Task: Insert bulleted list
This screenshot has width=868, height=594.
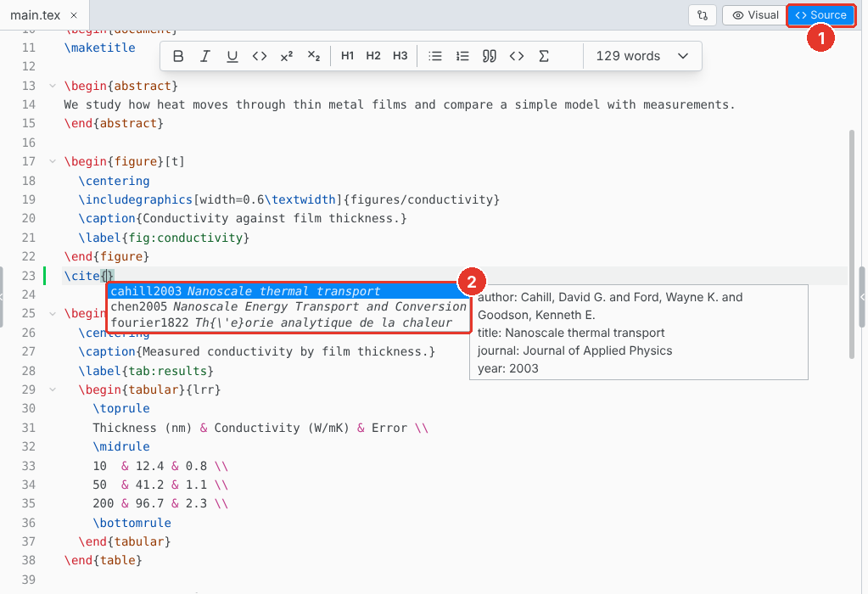Action: [435, 56]
